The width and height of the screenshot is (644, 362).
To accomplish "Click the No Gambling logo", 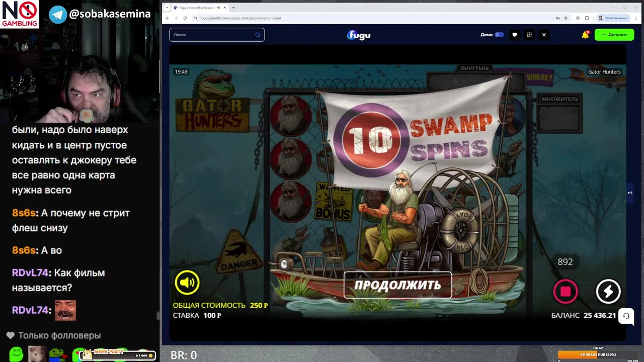I will (20, 14).
